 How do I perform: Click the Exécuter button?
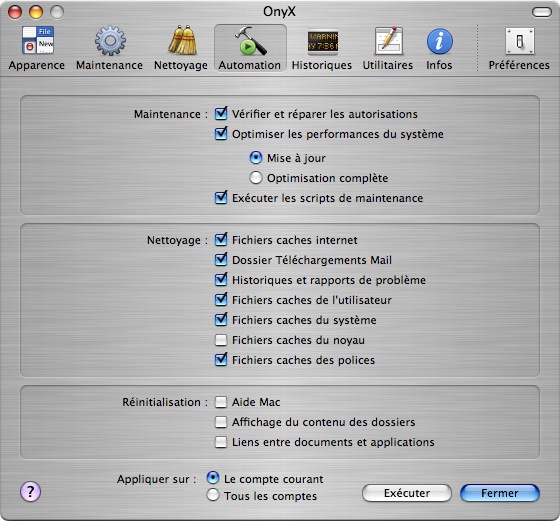(x=407, y=493)
